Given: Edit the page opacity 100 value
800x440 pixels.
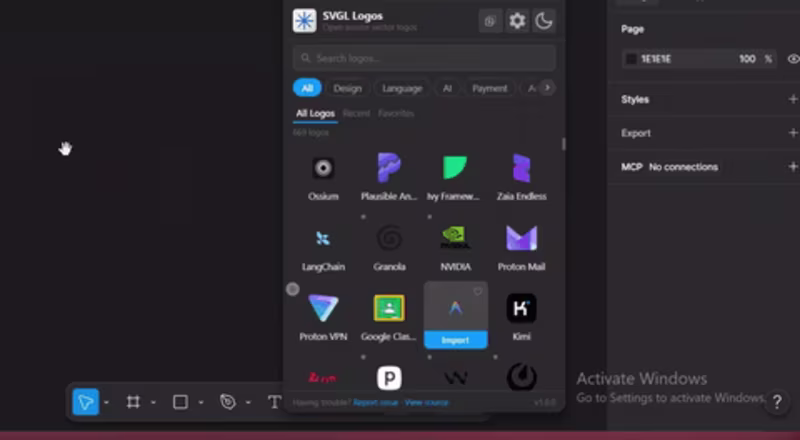Looking at the screenshot, I should point(747,59).
